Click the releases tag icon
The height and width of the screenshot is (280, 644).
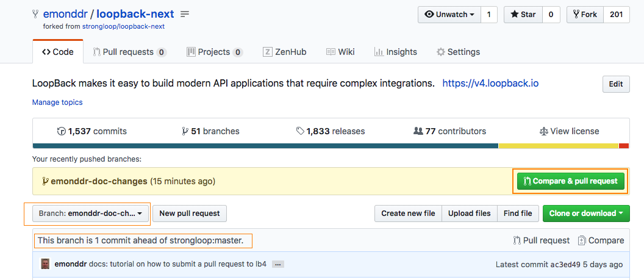(300, 131)
